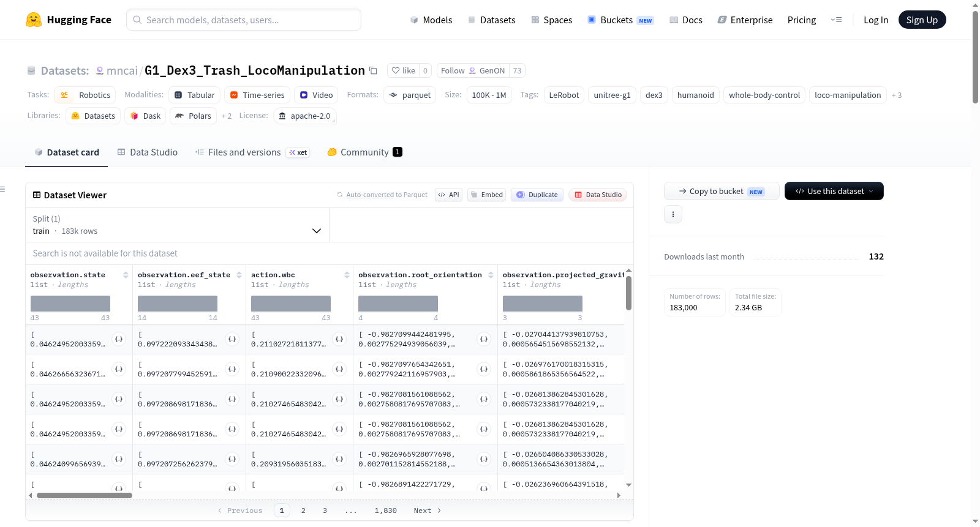Switch to the Data Studio tab
980x527 pixels.
[x=148, y=152]
